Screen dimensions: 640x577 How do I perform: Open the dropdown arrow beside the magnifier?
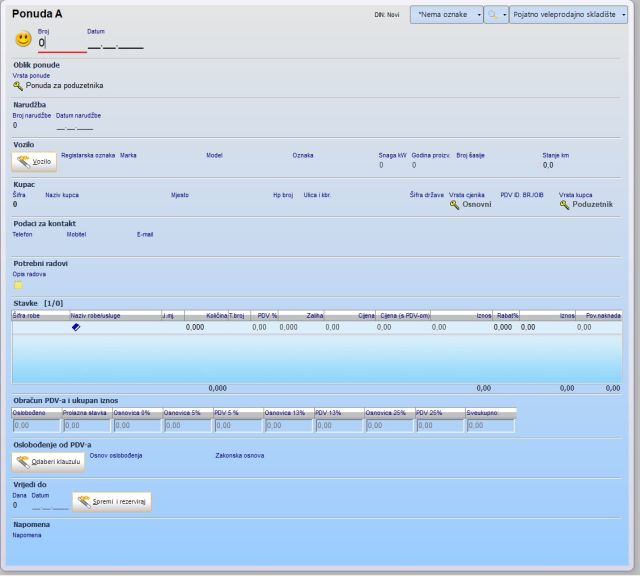click(x=504, y=16)
